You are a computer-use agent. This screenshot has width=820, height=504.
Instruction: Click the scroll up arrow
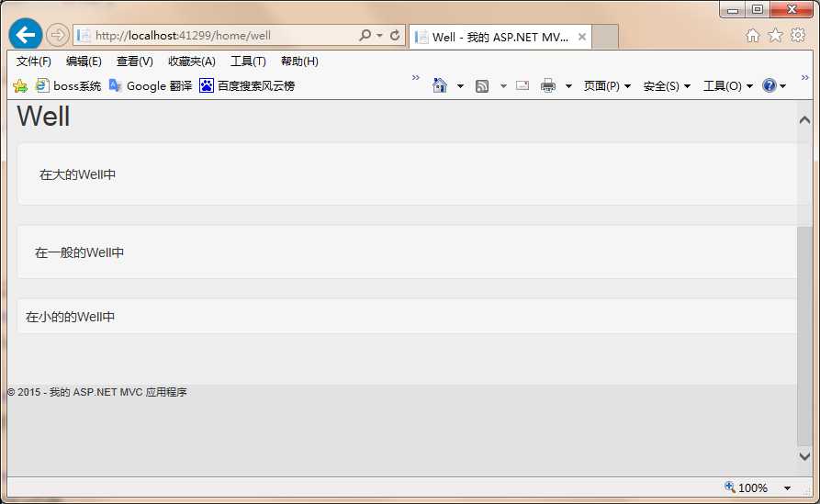[804, 120]
